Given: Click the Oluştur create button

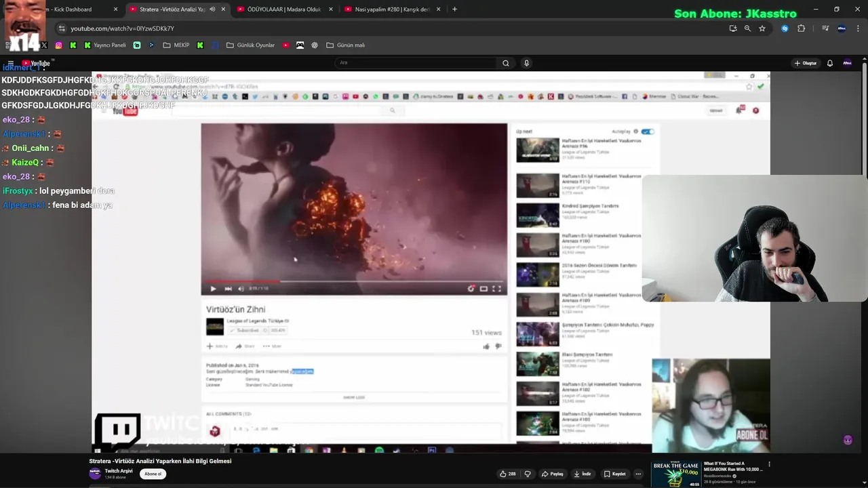Looking at the screenshot, I should click(806, 63).
